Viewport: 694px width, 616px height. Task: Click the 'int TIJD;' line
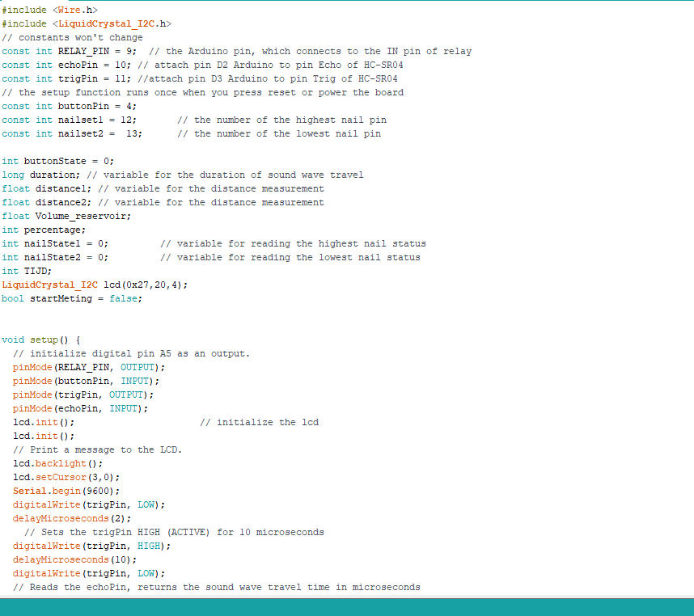tap(27, 271)
